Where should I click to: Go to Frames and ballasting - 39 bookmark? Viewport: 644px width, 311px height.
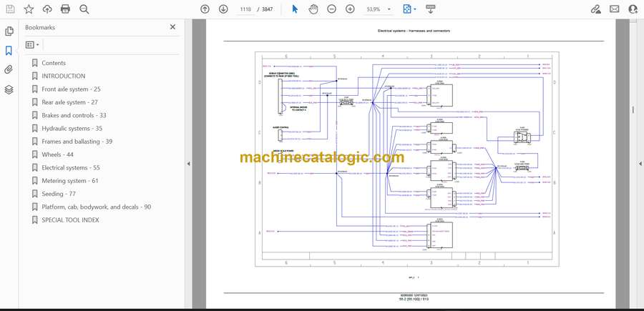[77, 141]
